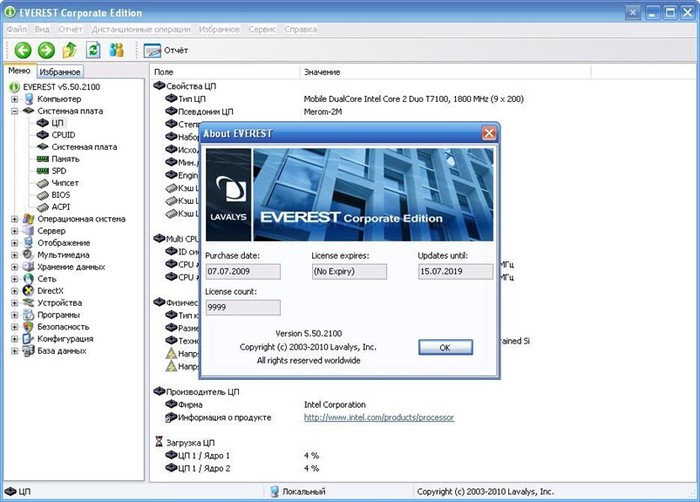Select the BIOS tree item

pyautogui.click(x=61, y=195)
